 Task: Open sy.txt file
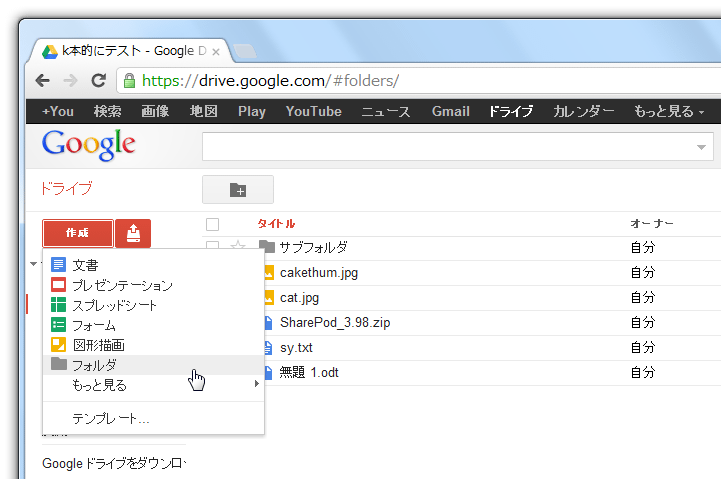[x=296, y=348]
